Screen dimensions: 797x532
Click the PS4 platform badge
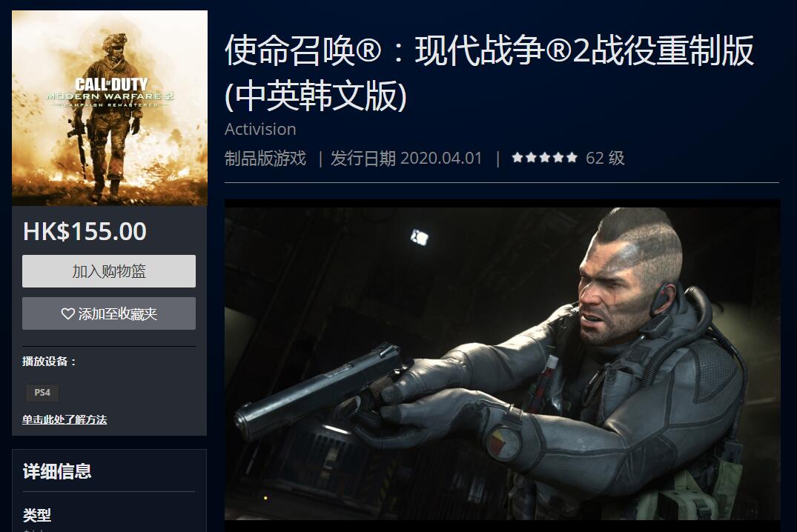click(x=42, y=392)
